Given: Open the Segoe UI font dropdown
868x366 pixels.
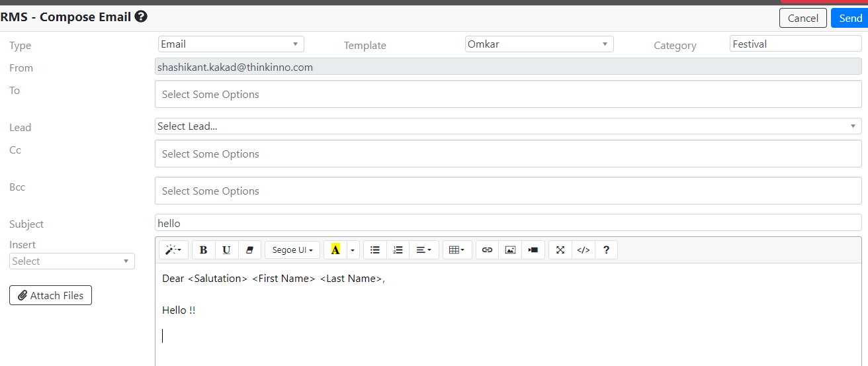Looking at the screenshot, I should [292, 250].
